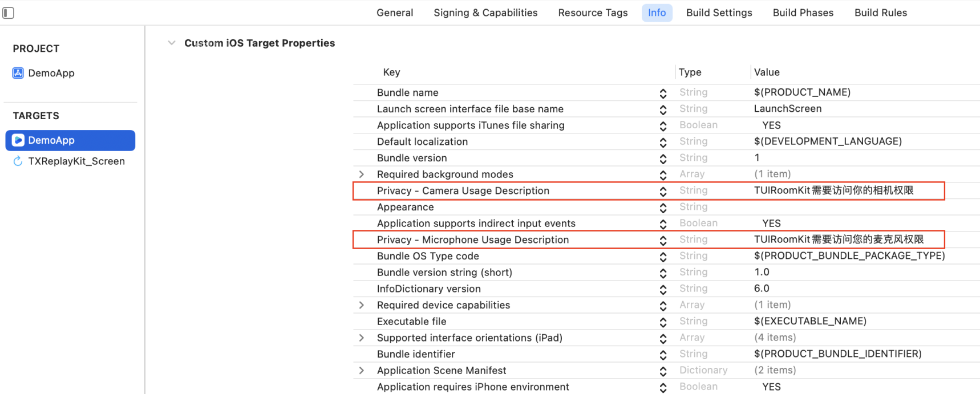Image resolution: width=980 pixels, height=394 pixels.
Task: Click the TXReplayKit_Screen target icon
Action: coord(18,161)
